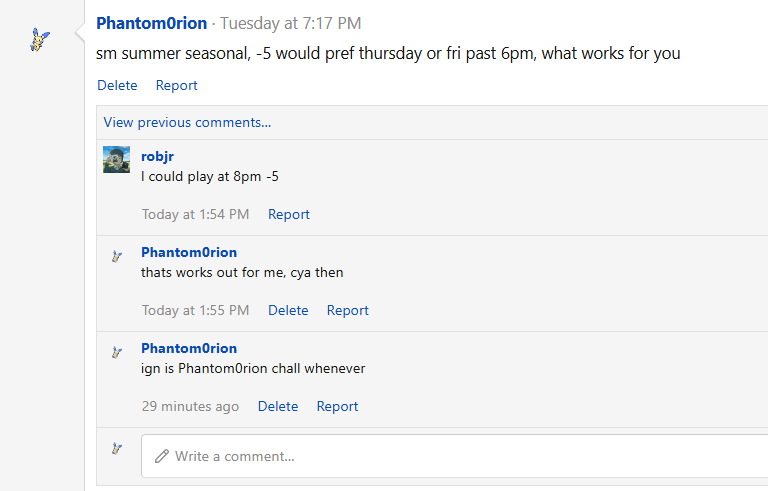Expand View previous comments
The image size is (768, 491).
tap(187, 123)
